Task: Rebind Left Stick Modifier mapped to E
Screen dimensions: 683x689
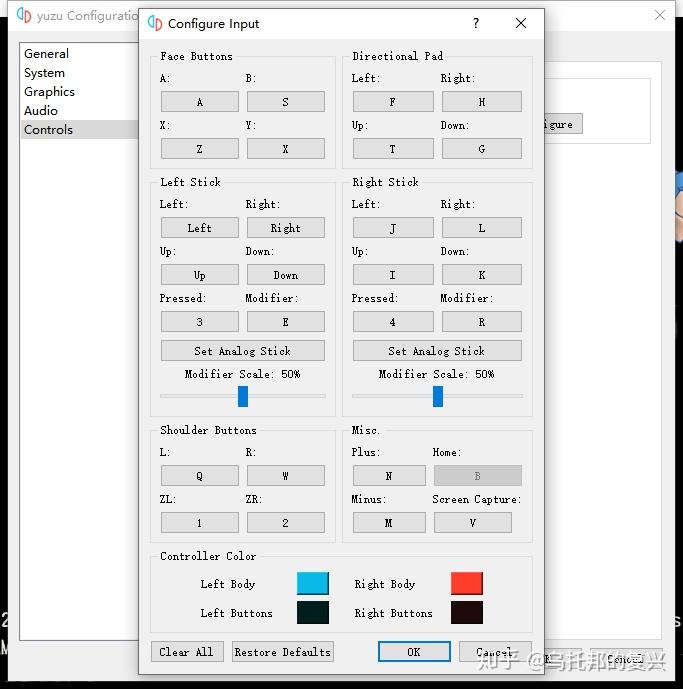Action: pyautogui.click(x=286, y=322)
